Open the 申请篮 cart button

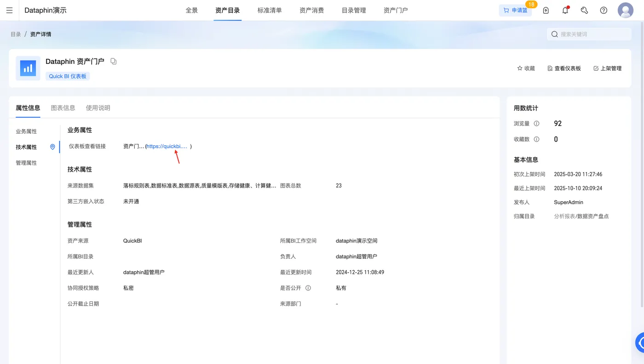pos(515,10)
